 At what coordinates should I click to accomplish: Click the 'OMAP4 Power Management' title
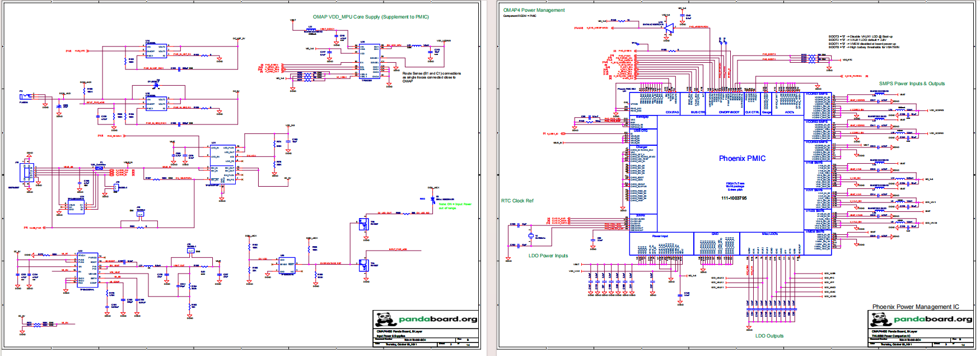pyautogui.click(x=534, y=10)
